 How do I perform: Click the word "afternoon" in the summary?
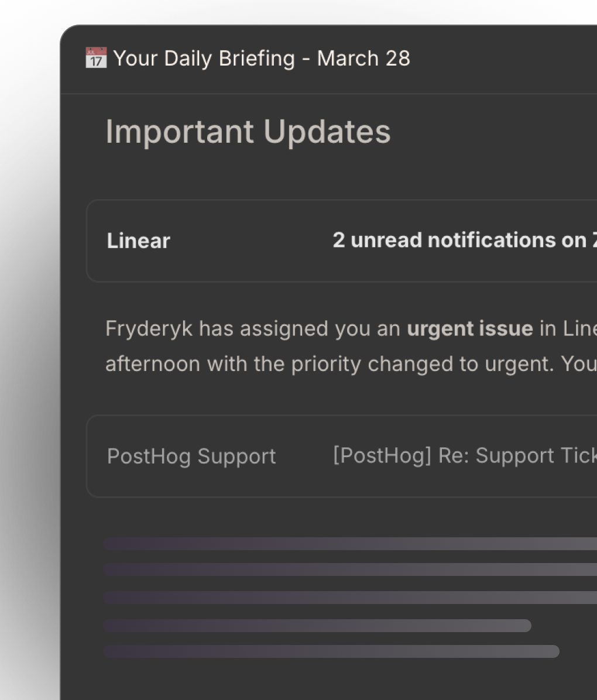click(x=153, y=364)
